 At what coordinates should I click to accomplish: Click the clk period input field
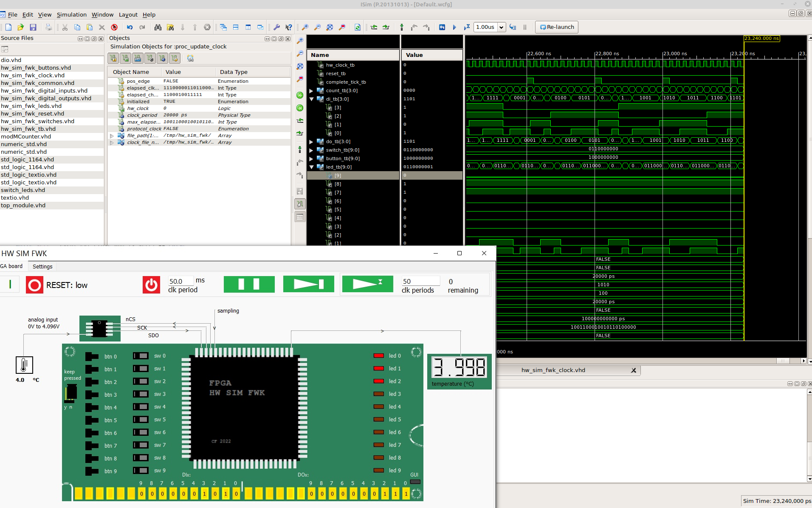click(180, 281)
